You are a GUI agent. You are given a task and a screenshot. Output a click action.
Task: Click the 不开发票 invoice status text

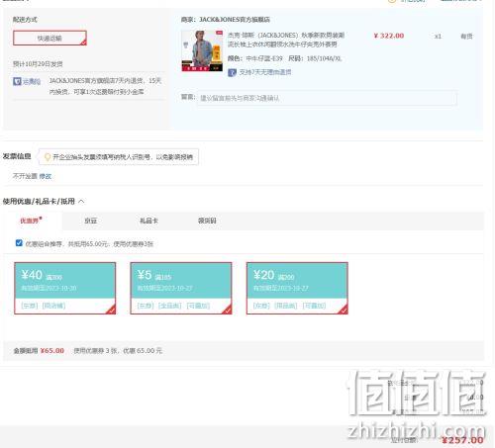[x=25, y=176]
